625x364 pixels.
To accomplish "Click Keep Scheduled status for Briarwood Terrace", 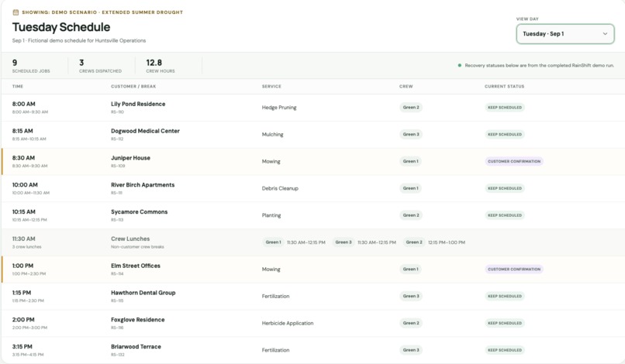I will click(x=505, y=350).
